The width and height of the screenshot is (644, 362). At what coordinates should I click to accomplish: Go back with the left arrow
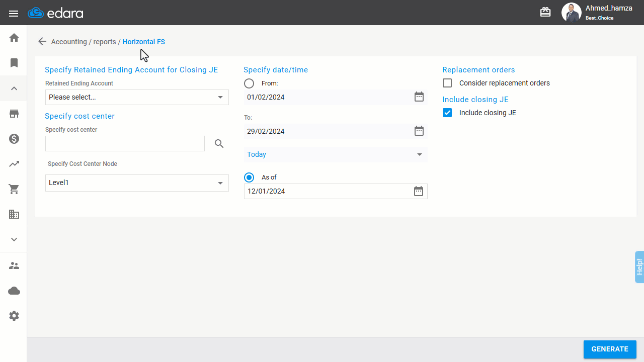(x=42, y=41)
